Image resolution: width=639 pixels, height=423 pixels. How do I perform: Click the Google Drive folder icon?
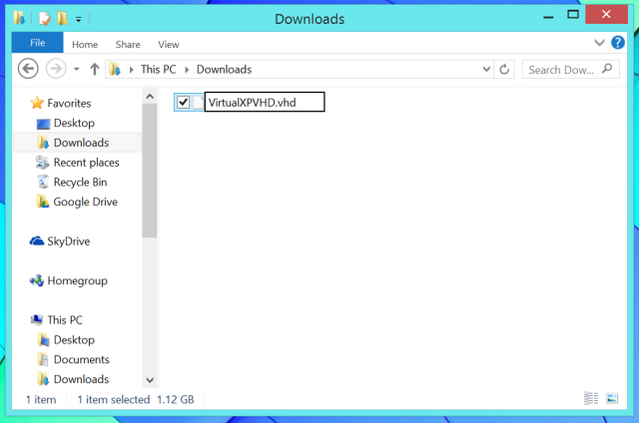point(43,201)
